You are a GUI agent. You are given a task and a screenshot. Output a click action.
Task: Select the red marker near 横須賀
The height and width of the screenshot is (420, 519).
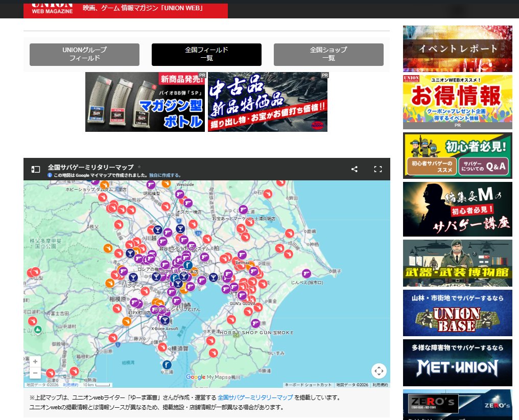(x=162, y=347)
